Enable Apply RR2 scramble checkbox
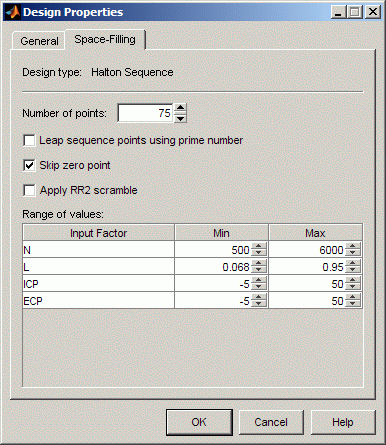This screenshot has width=386, height=445. (29, 190)
